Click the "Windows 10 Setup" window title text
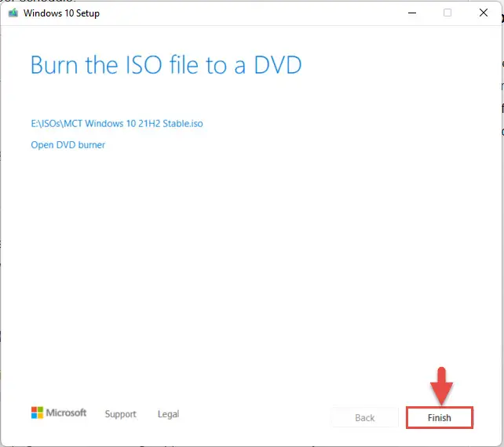Screen dimensions: 504x447 pyautogui.click(x=61, y=13)
